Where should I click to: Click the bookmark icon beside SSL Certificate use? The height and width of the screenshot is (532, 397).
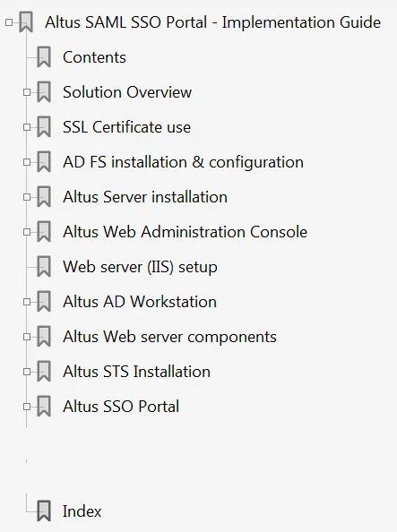pyautogui.click(x=44, y=127)
